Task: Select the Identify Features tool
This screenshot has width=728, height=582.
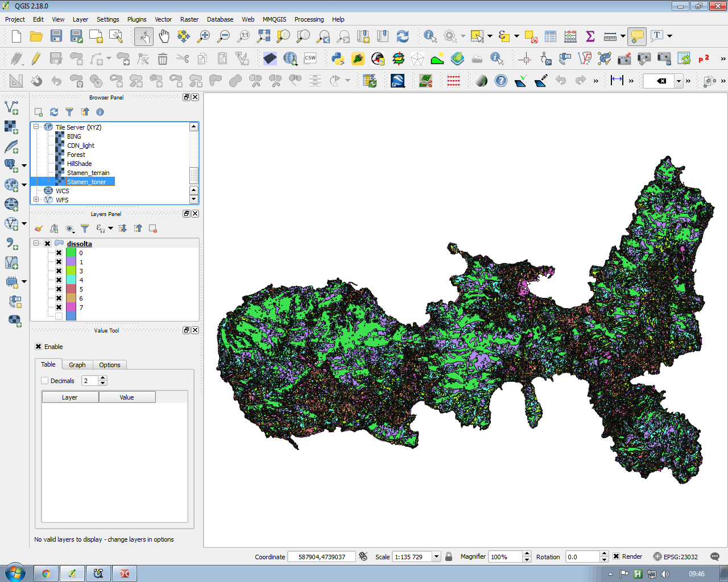Action: click(430, 36)
